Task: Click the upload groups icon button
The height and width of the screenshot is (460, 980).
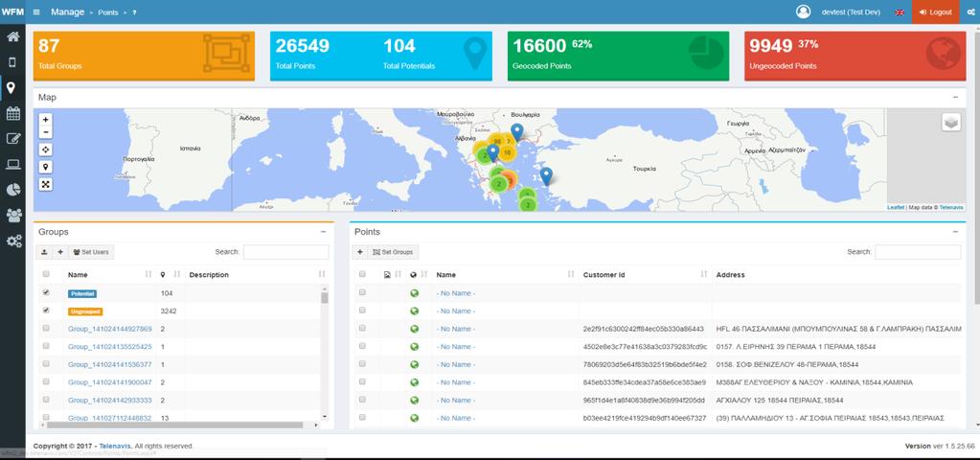Action: click(44, 252)
